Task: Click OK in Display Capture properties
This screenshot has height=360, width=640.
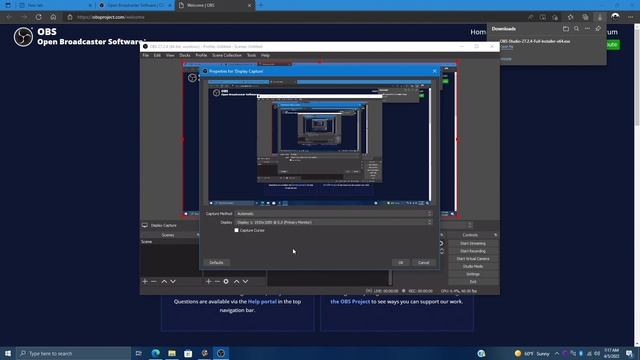Action: [400, 262]
